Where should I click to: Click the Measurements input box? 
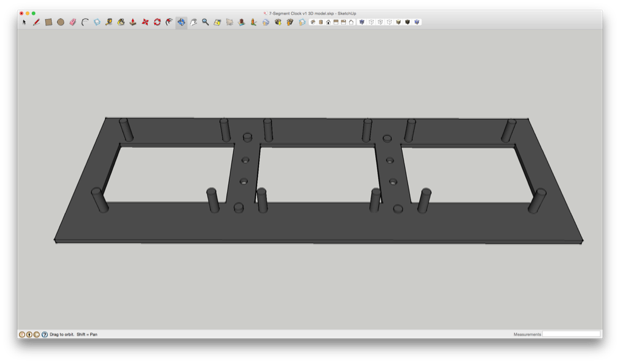point(571,334)
